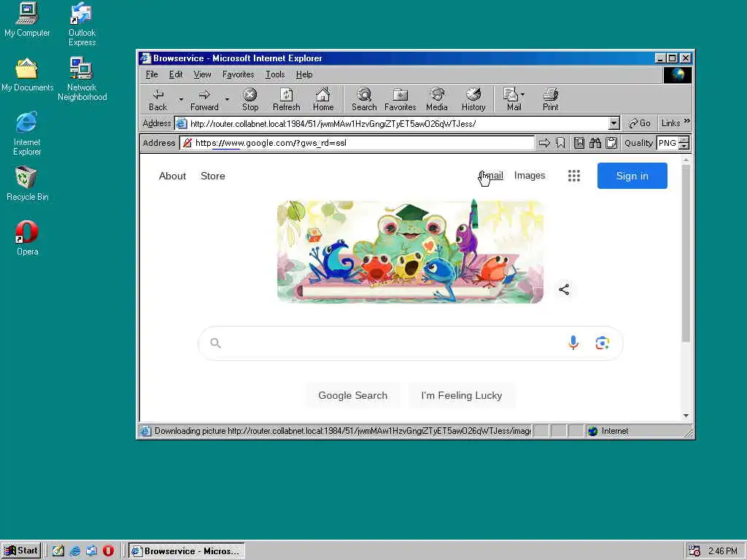Select the My Documents desktop folder
The width and height of the screenshot is (747, 560).
pos(27,75)
